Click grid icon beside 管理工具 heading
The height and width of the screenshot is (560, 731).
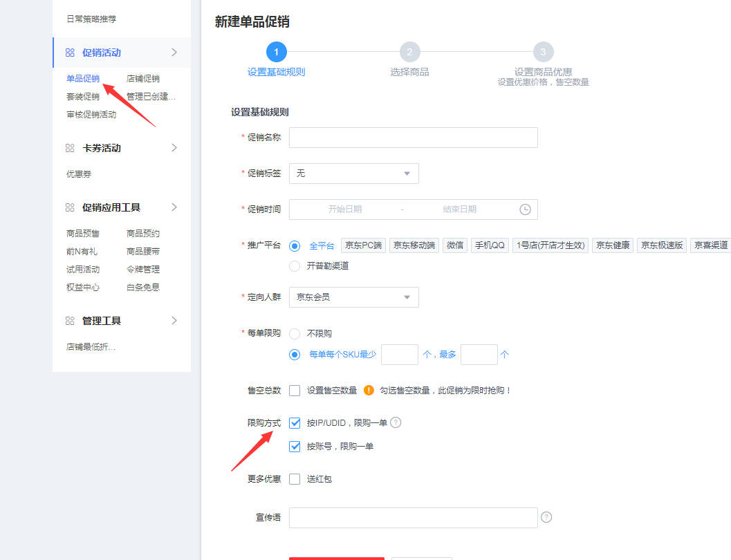pyautogui.click(x=70, y=321)
